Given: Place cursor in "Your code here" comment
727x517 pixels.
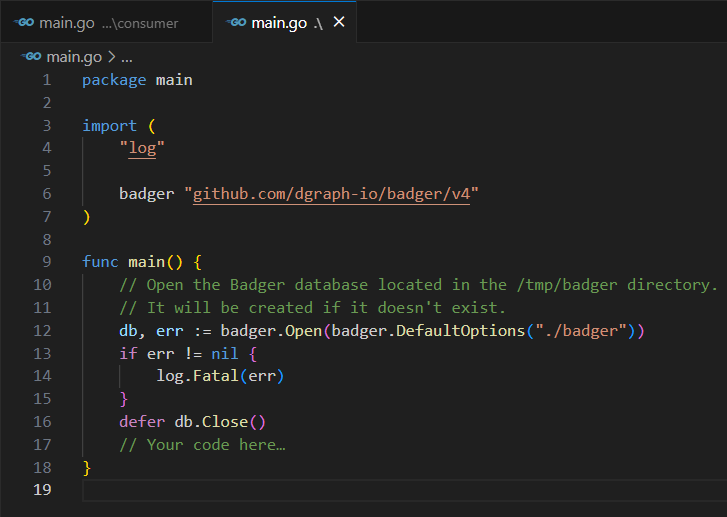Looking at the screenshot, I should pos(215,445).
